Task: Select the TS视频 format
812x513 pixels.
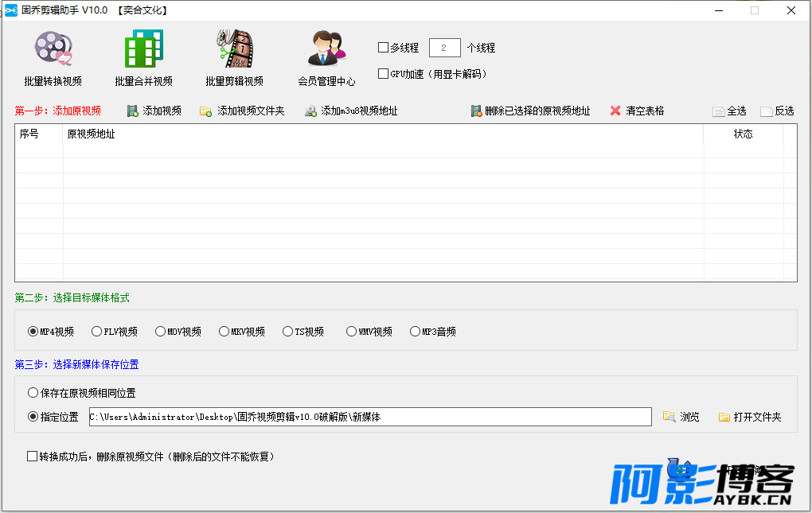Action: pos(287,332)
